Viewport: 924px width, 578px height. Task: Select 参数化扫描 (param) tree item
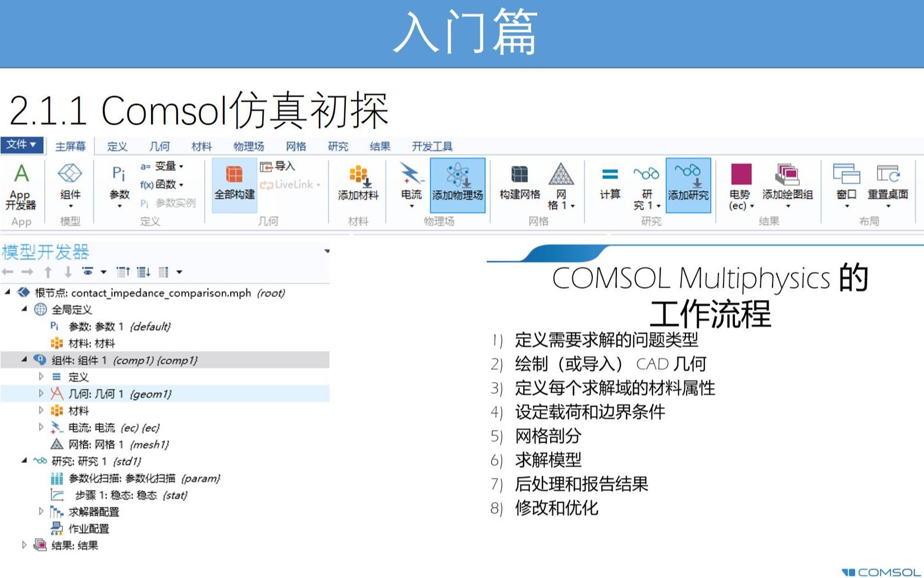click(135, 478)
